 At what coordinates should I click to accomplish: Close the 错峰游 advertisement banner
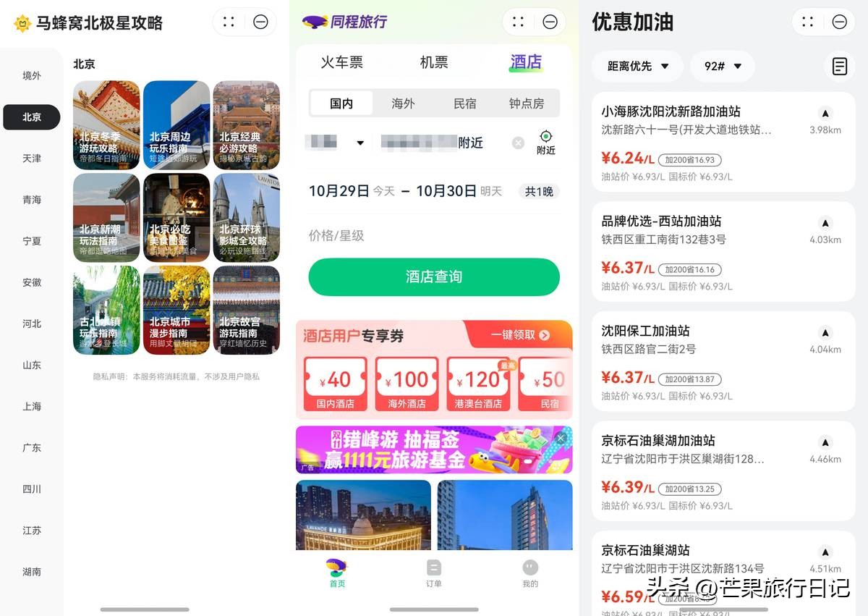coord(561,438)
